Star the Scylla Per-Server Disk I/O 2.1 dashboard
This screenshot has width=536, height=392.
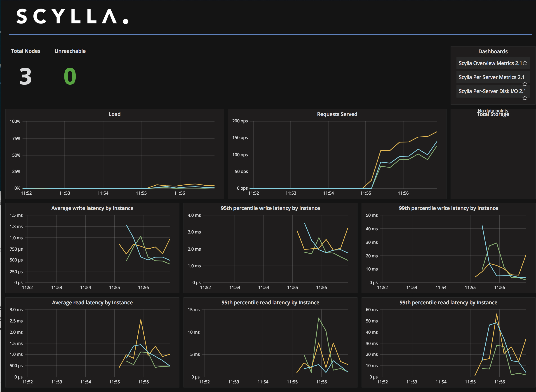[525, 98]
